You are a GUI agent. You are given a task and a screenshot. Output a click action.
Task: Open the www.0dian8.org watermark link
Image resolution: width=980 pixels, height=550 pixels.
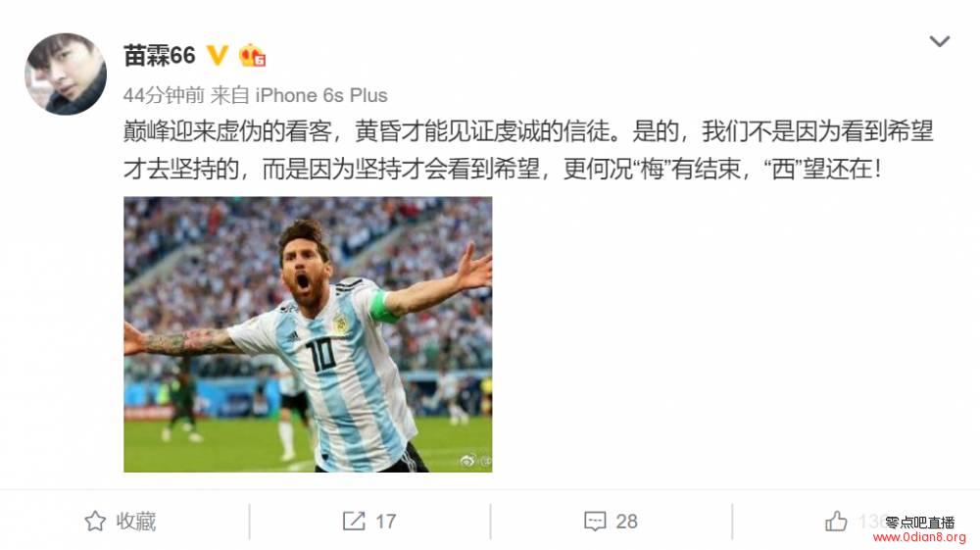point(919,537)
